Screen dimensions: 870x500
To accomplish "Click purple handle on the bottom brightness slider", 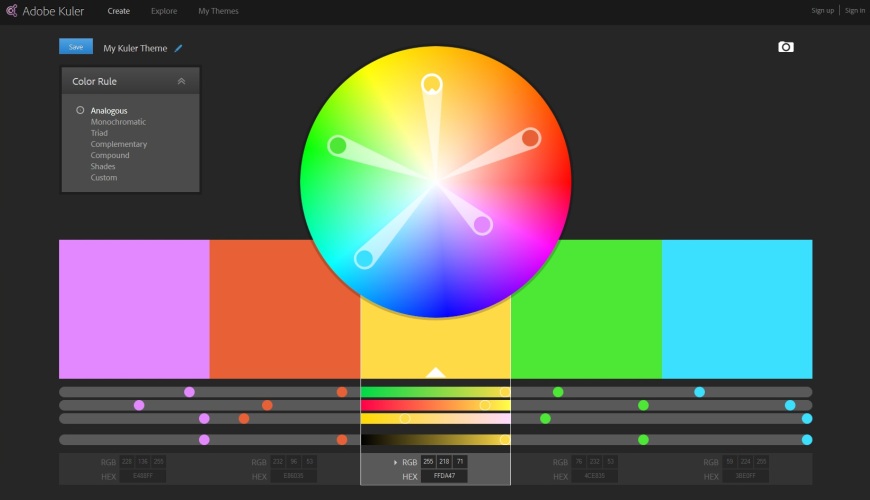I will click(x=204, y=440).
